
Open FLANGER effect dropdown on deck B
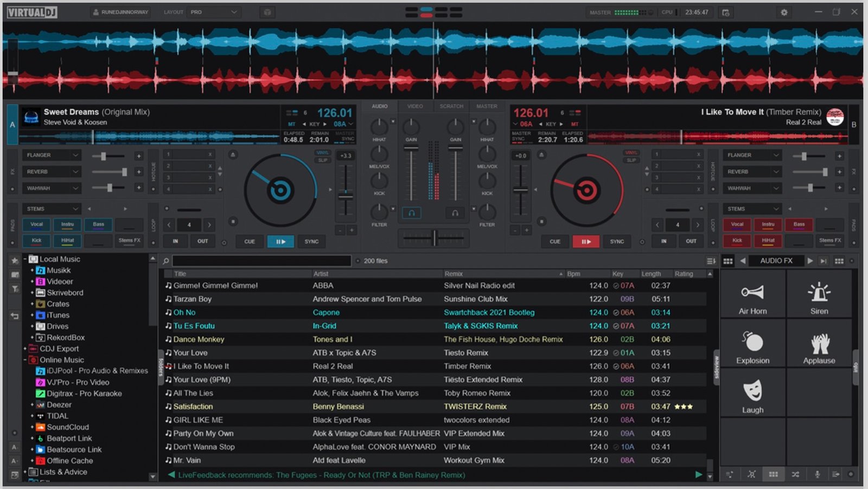(752, 155)
